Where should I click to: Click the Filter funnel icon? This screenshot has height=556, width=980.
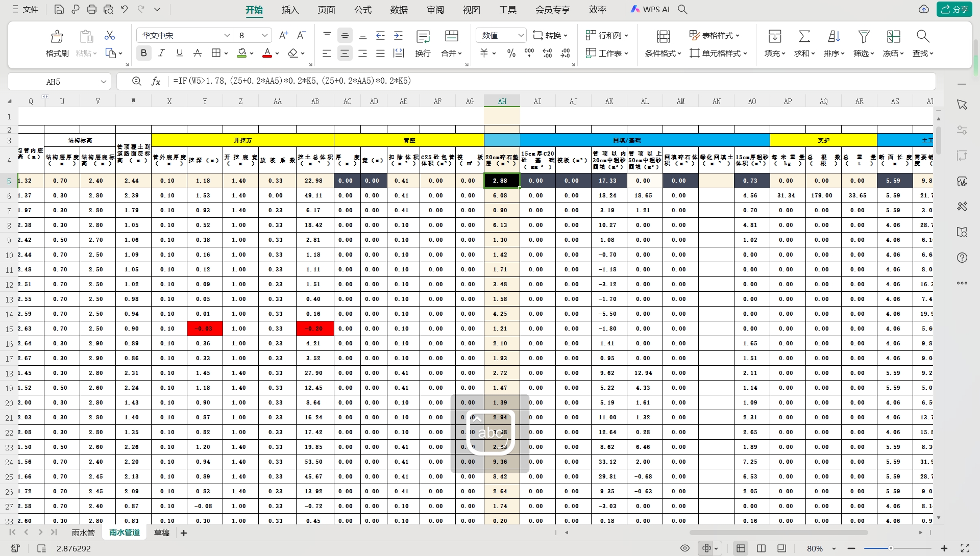[864, 36]
